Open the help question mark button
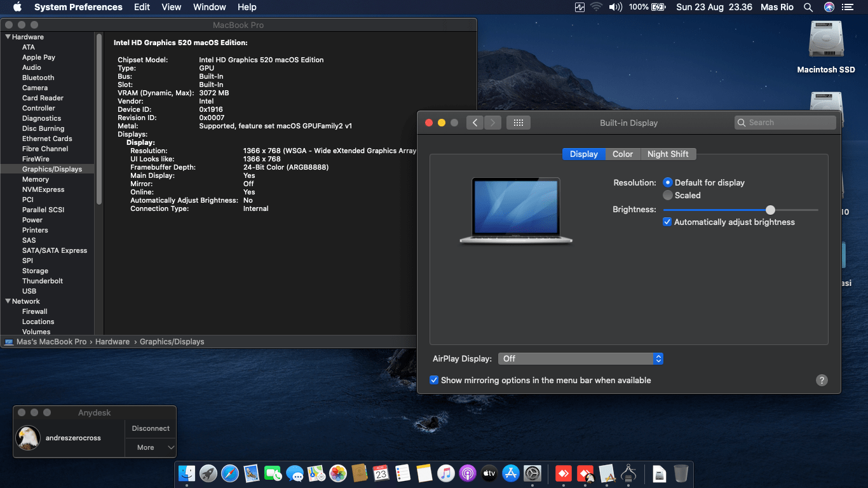 (822, 380)
